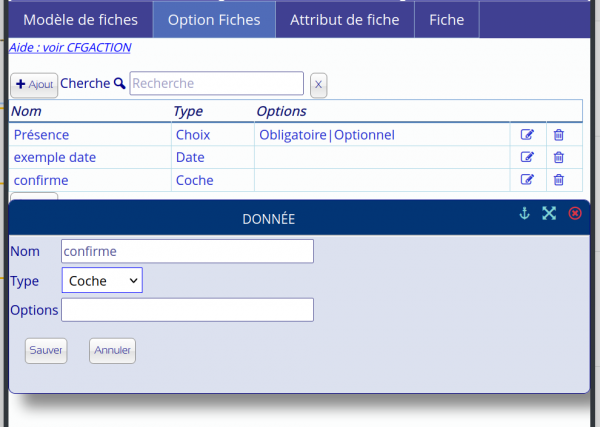Click the Recherche search field
Screen dimensions: 600x427
(216, 83)
